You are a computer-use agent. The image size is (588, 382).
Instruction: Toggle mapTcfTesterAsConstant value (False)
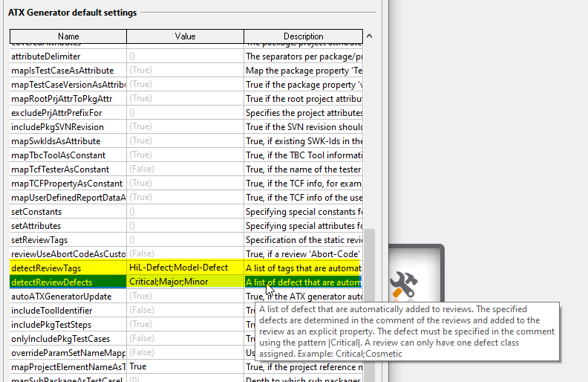pos(141,169)
